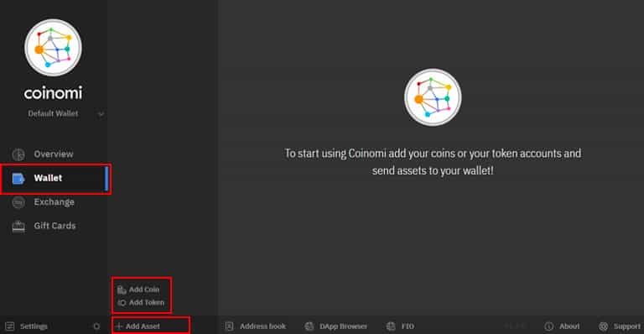The width and height of the screenshot is (644, 334).
Task: Click the plus icon beside Add Asset
Action: pyautogui.click(x=119, y=326)
